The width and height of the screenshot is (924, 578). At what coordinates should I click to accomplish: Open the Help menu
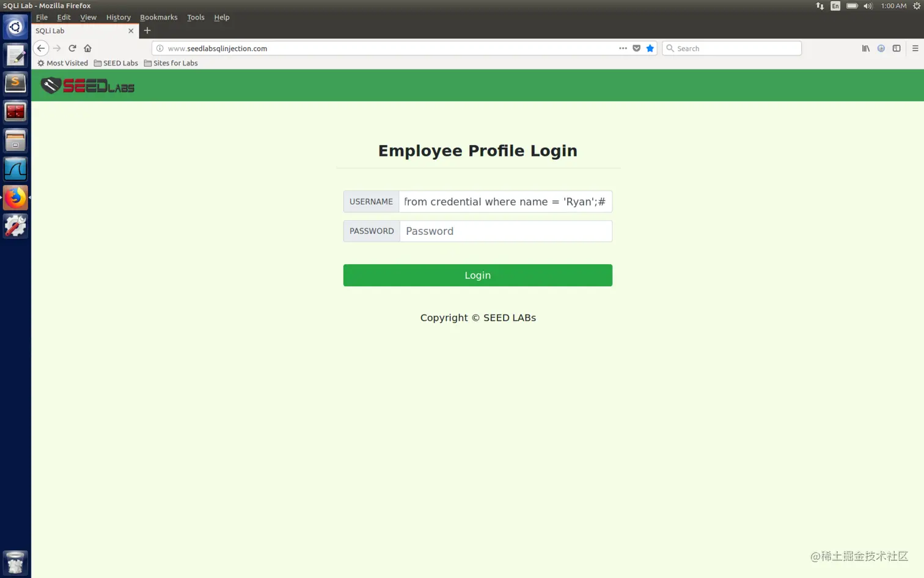(221, 17)
